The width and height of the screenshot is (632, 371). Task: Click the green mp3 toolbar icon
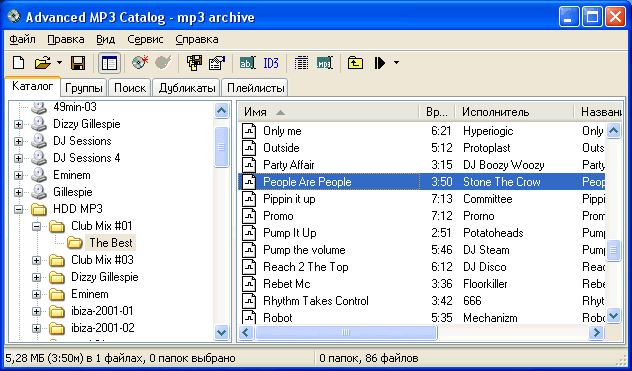click(x=324, y=63)
